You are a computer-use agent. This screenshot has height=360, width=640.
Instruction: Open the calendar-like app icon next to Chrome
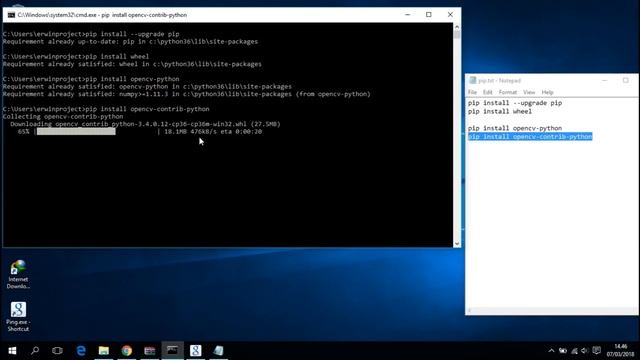pos(149,351)
